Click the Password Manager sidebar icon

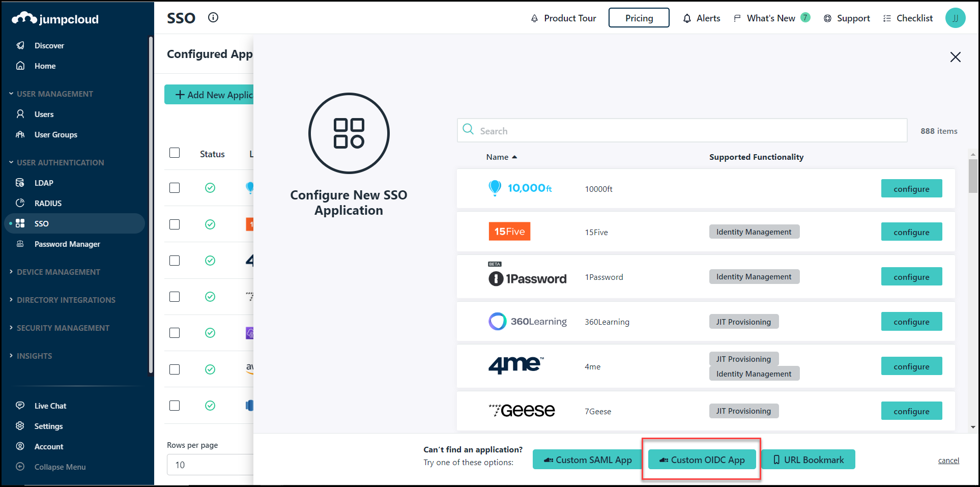[19, 244]
